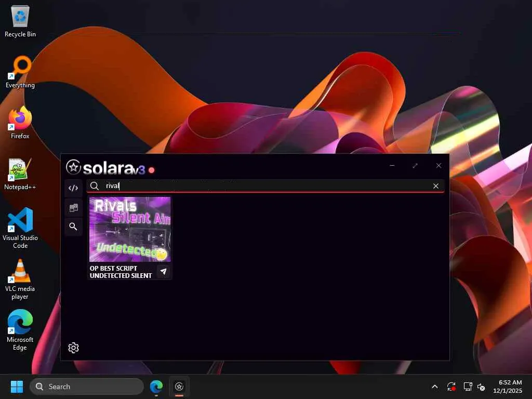Select the magnifier search tab in Solara sidebar
532x399 pixels.
point(73,227)
